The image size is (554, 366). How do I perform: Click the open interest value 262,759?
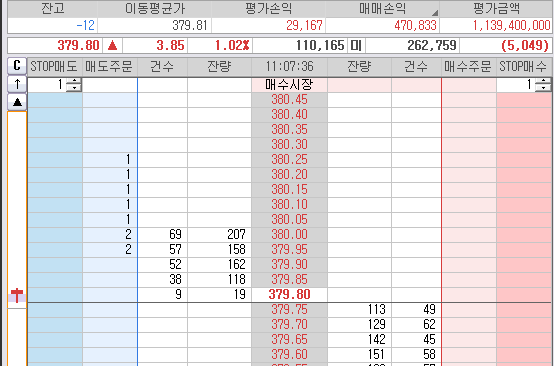tap(432, 46)
